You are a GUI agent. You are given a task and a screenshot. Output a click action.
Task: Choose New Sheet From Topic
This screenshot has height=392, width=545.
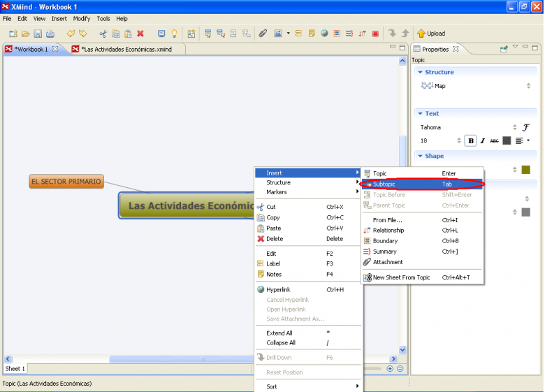[422, 277]
